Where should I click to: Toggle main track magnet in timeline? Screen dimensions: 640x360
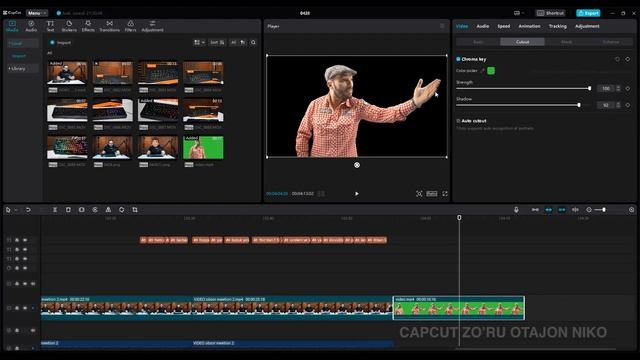[535, 210]
